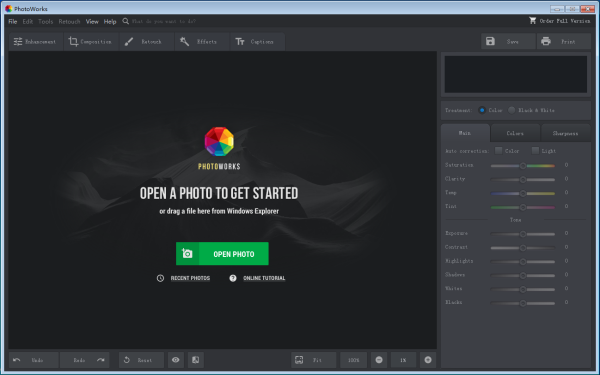Click the Undo button
Screen dimensions: 600x375
(34, 360)
